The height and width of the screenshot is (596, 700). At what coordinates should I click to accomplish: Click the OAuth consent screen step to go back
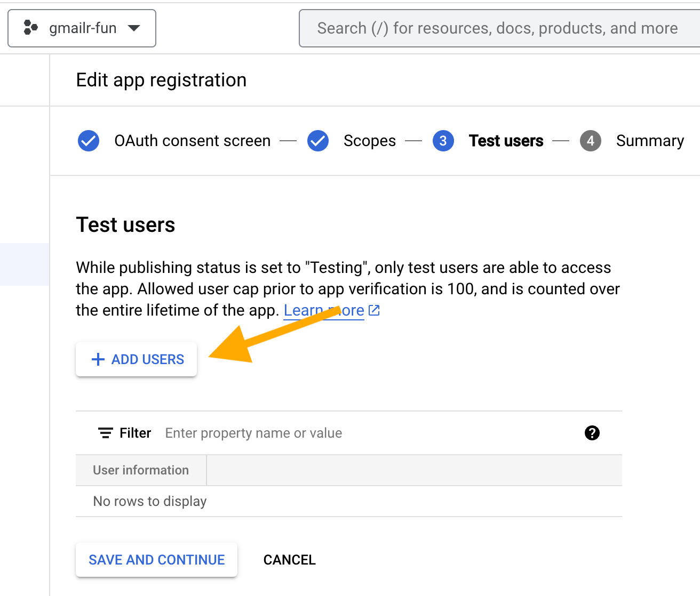click(193, 141)
